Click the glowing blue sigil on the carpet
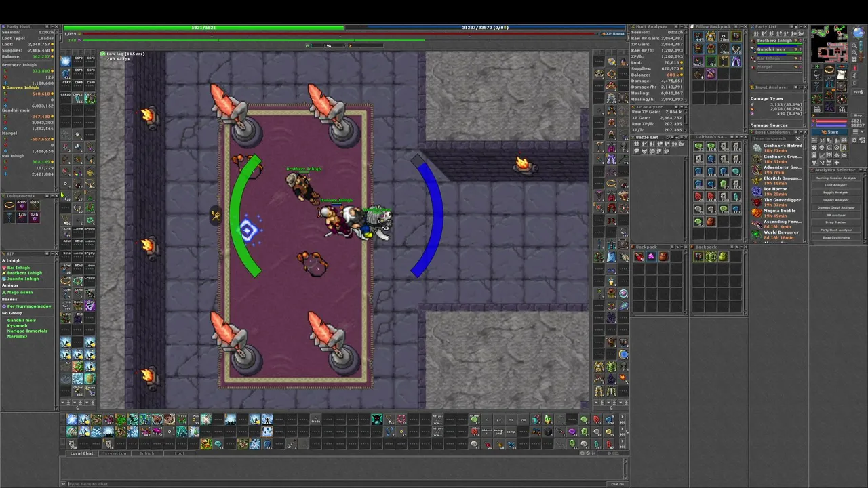 (x=248, y=231)
